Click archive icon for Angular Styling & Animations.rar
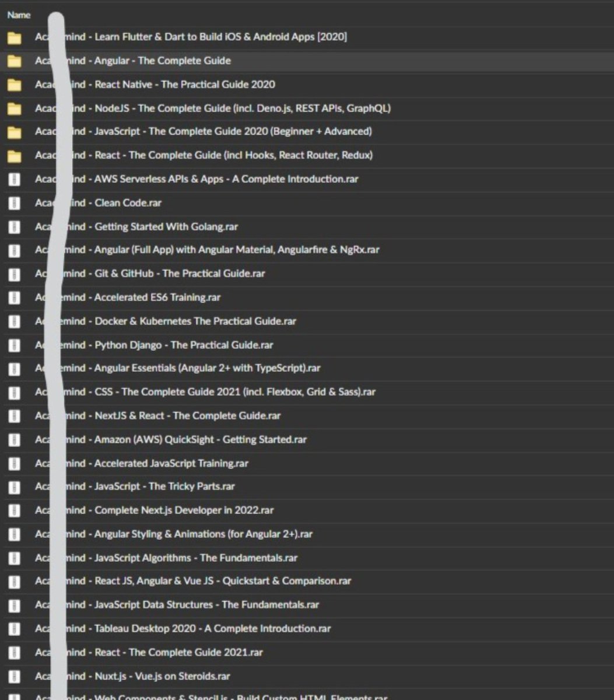This screenshot has width=614, height=700. (x=15, y=535)
